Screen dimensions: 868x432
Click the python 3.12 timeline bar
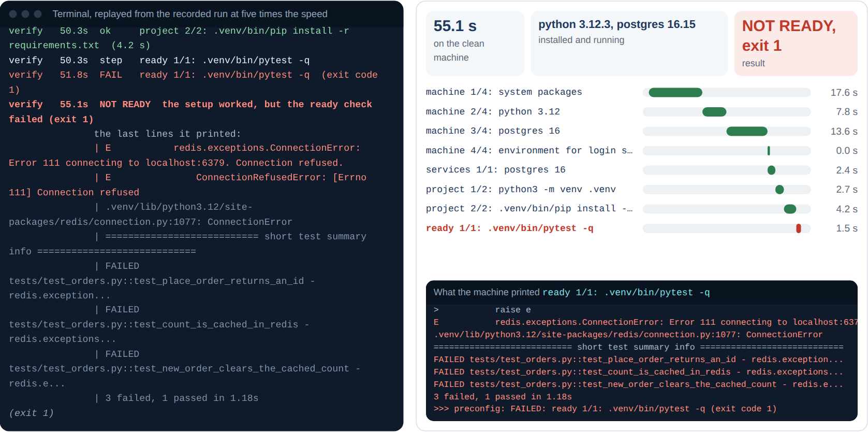[714, 112]
